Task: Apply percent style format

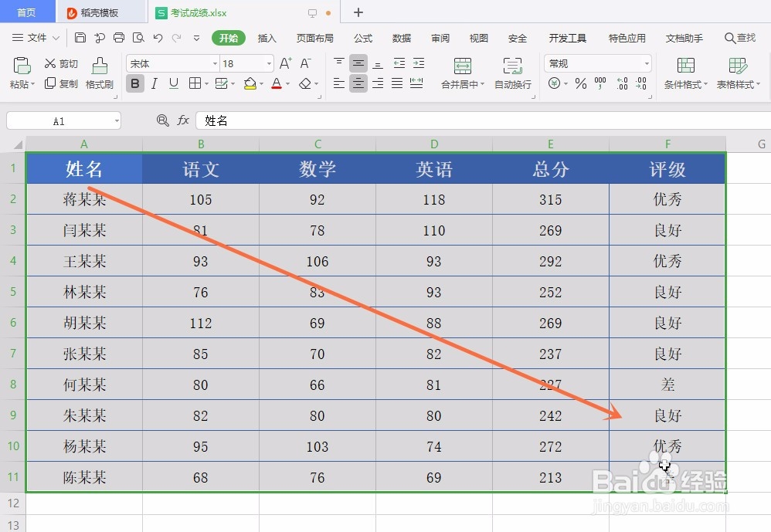Action: tap(581, 83)
